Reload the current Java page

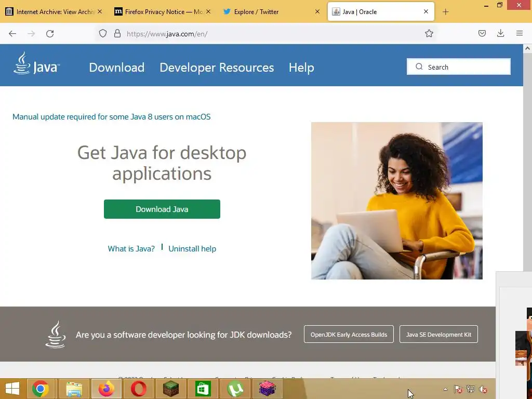pyautogui.click(x=50, y=34)
